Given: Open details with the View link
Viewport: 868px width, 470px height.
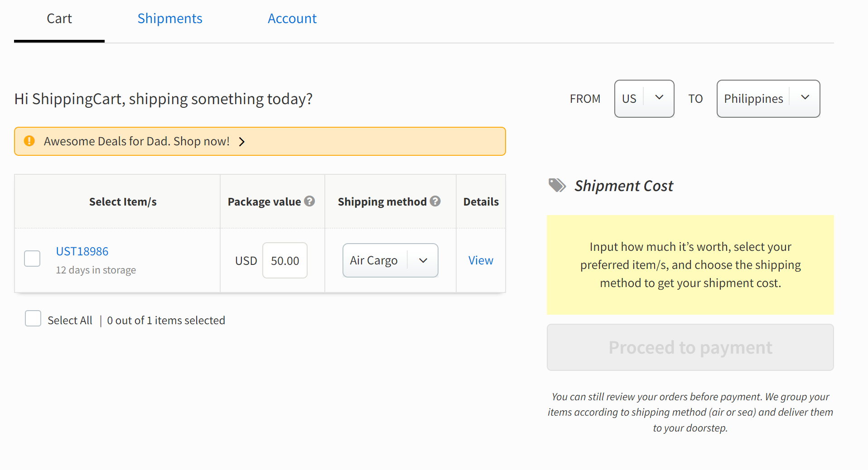Looking at the screenshot, I should pos(480,260).
